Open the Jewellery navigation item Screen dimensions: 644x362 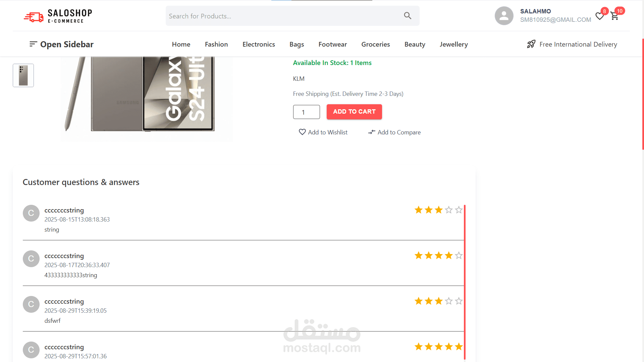pos(453,44)
